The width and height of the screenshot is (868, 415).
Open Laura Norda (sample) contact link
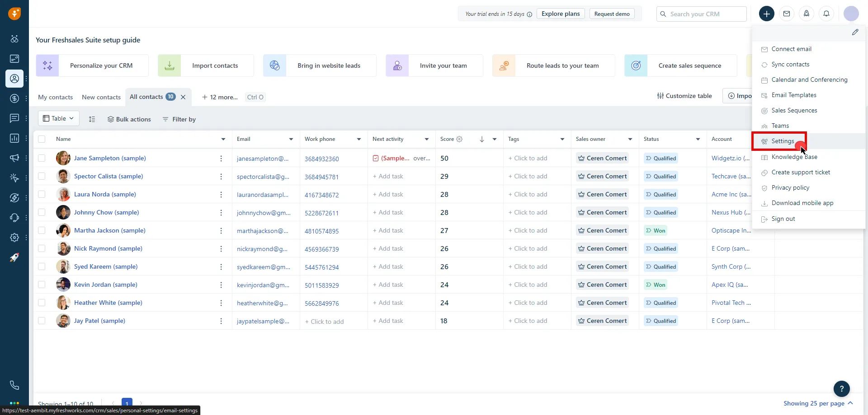coord(105,194)
